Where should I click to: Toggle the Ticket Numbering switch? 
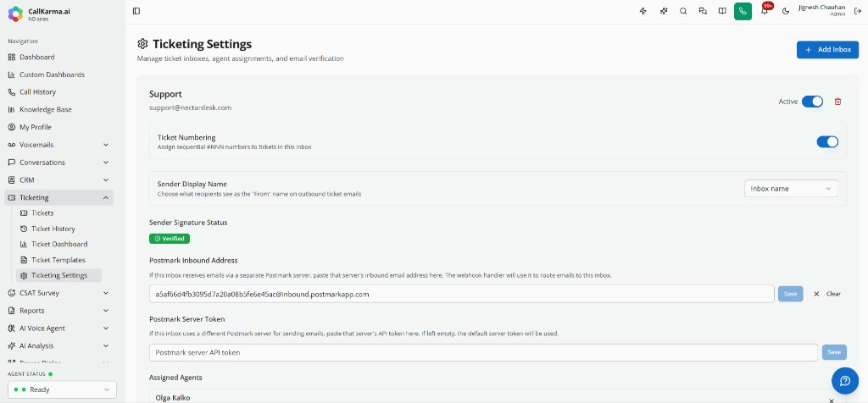pos(827,142)
